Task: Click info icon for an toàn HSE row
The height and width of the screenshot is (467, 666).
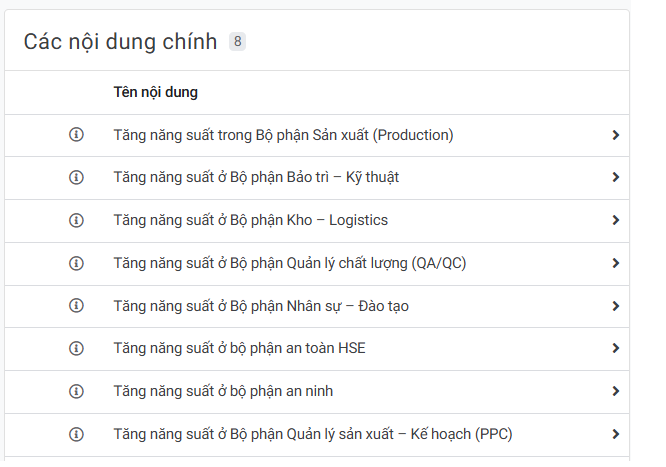Action: 76,348
